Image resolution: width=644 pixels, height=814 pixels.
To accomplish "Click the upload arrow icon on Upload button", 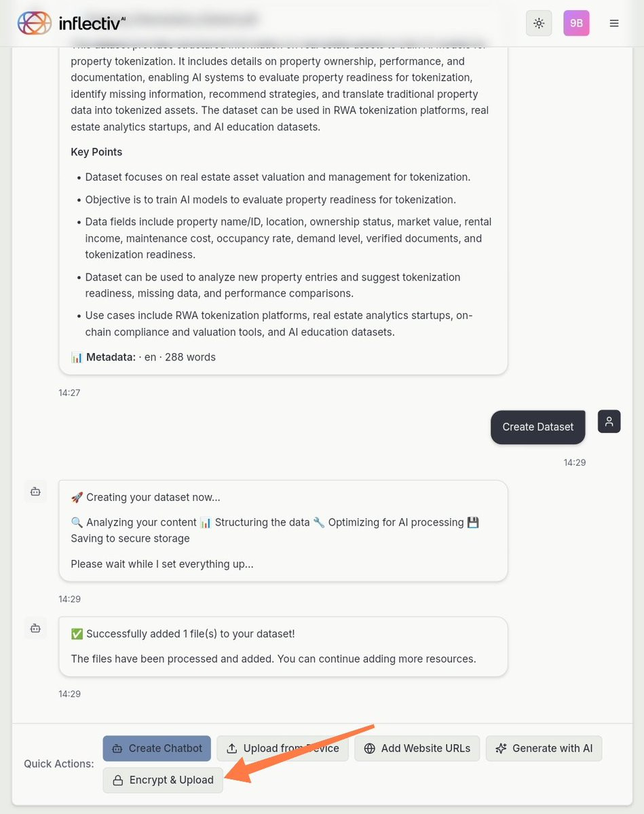I will [232, 749].
